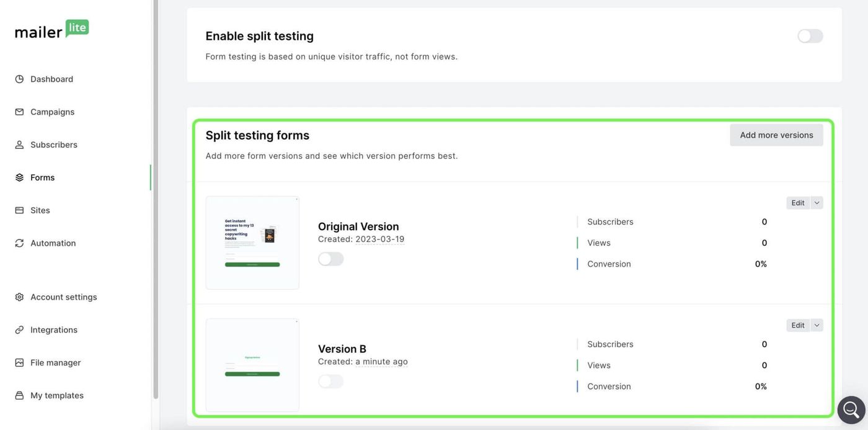Click the Sites browser icon
Image resolution: width=868 pixels, height=430 pixels.
(19, 210)
